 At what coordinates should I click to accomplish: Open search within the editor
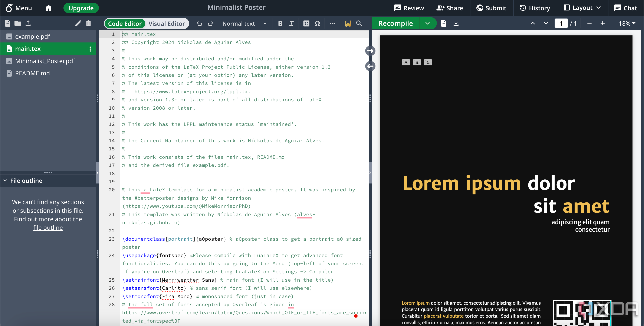click(359, 23)
